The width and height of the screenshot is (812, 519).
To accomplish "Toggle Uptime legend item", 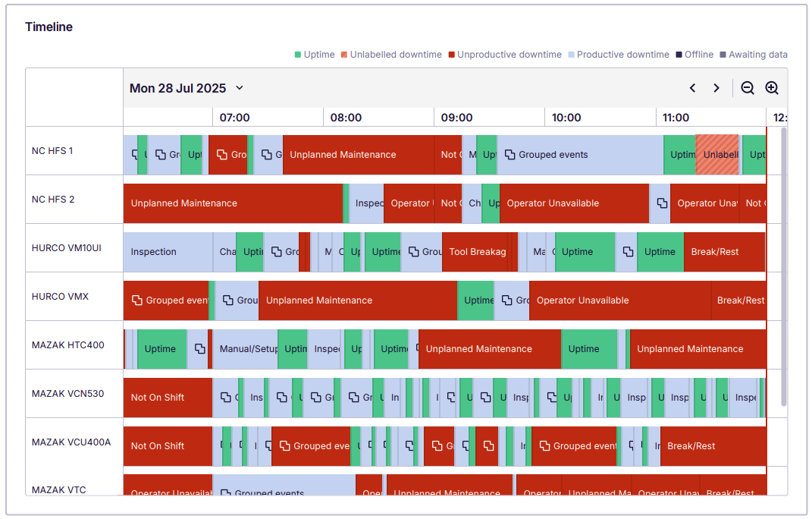I will click(315, 55).
